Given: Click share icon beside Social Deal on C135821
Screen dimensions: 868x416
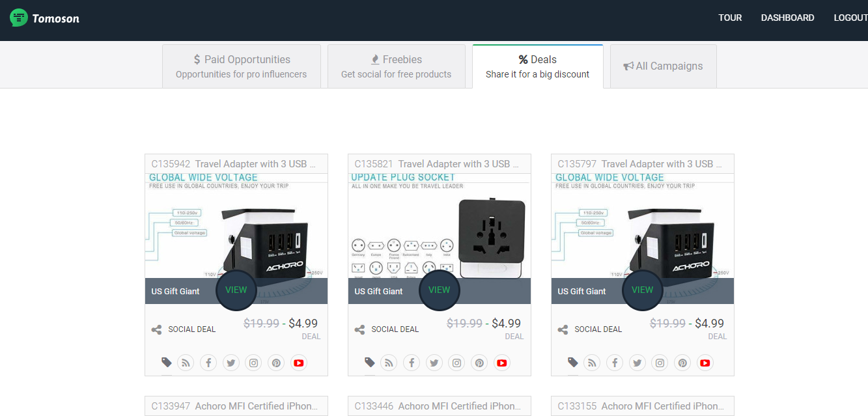Looking at the screenshot, I should (359, 329).
